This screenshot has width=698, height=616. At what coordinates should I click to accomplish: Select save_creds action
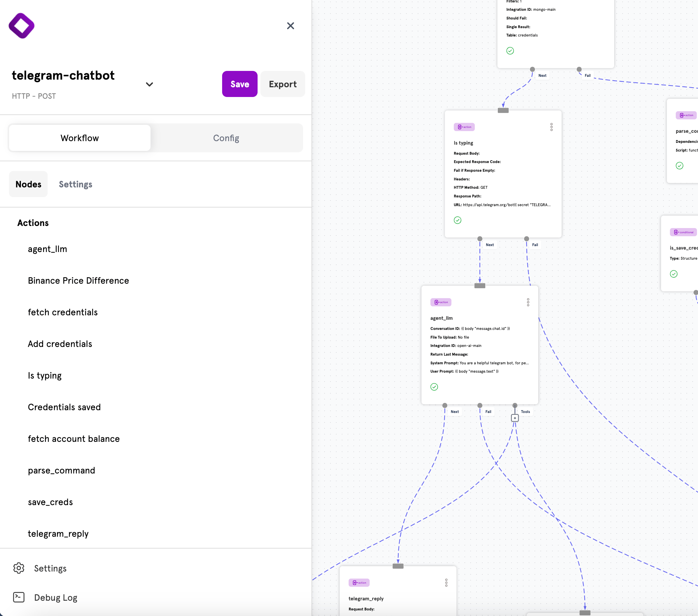50,502
